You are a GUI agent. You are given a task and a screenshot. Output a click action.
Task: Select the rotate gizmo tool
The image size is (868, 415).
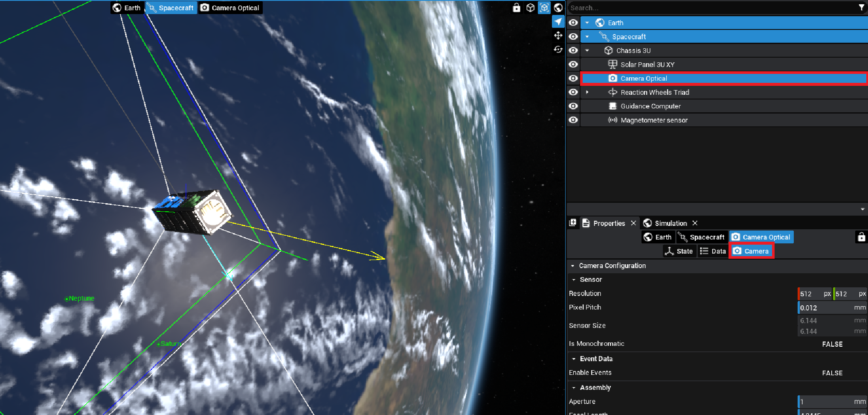(x=558, y=50)
